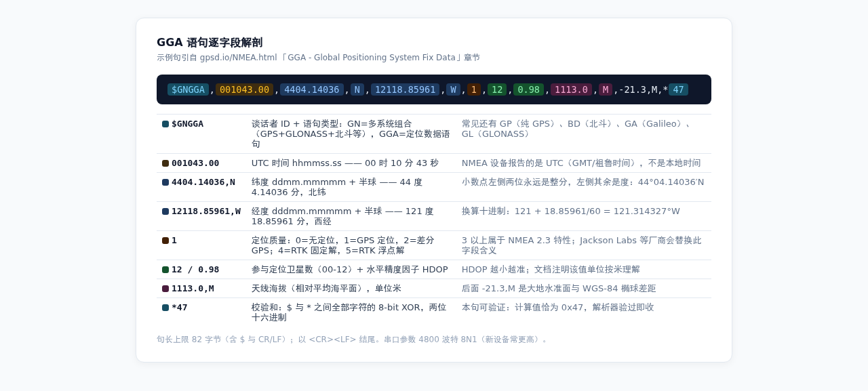Click the gpsd.io/NMEA.html source citation line
The image size is (868, 391).
[x=318, y=58]
